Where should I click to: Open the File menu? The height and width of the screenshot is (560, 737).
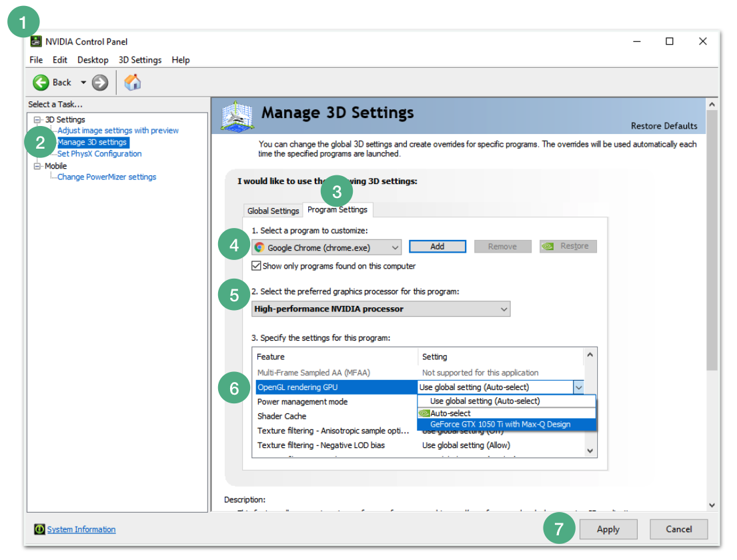[x=36, y=60]
